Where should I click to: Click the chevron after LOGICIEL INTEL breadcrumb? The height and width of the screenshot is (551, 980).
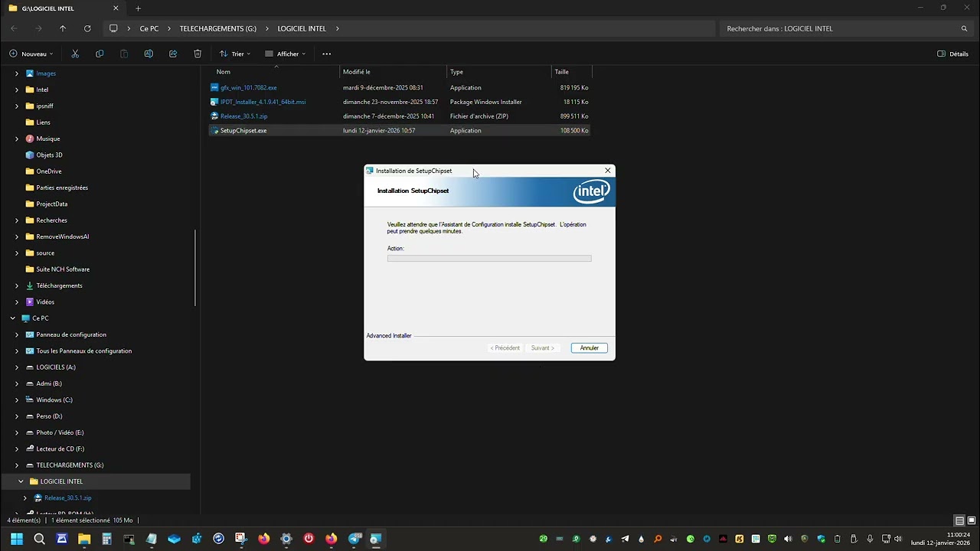pyautogui.click(x=337, y=28)
